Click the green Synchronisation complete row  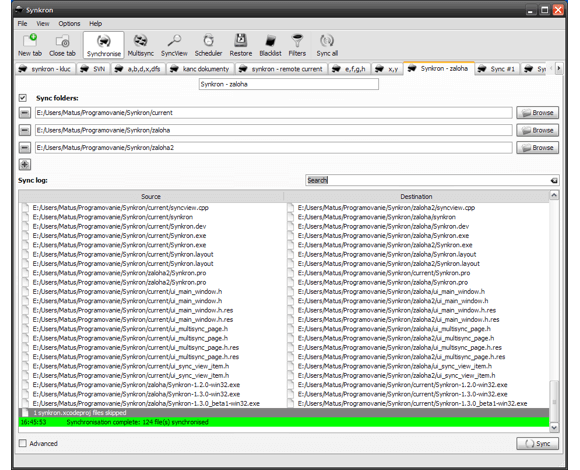point(284,422)
